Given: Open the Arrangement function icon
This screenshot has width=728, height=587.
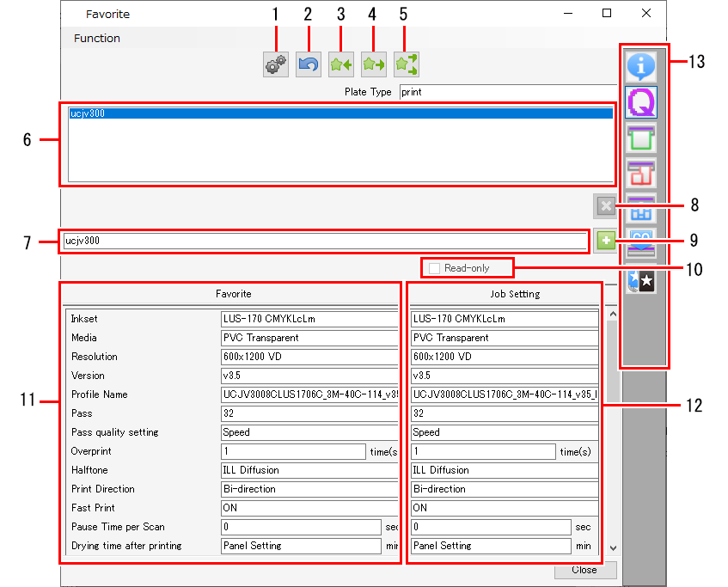Looking at the screenshot, I should (641, 173).
